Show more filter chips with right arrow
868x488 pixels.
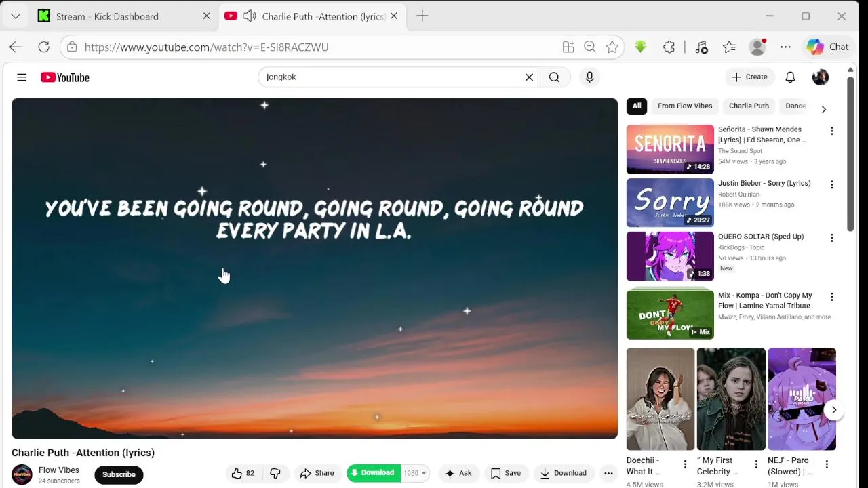[x=823, y=109]
